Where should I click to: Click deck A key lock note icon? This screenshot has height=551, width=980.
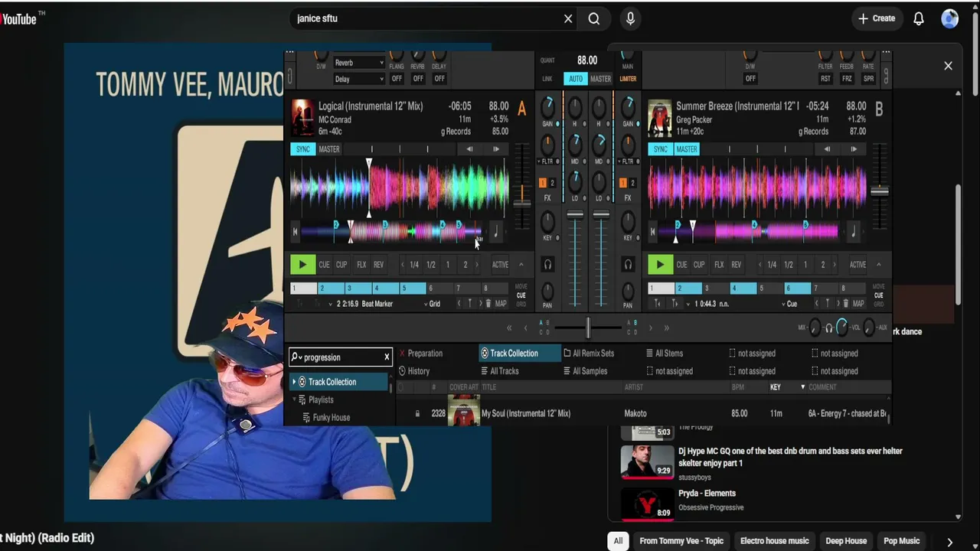pyautogui.click(x=496, y=232)
